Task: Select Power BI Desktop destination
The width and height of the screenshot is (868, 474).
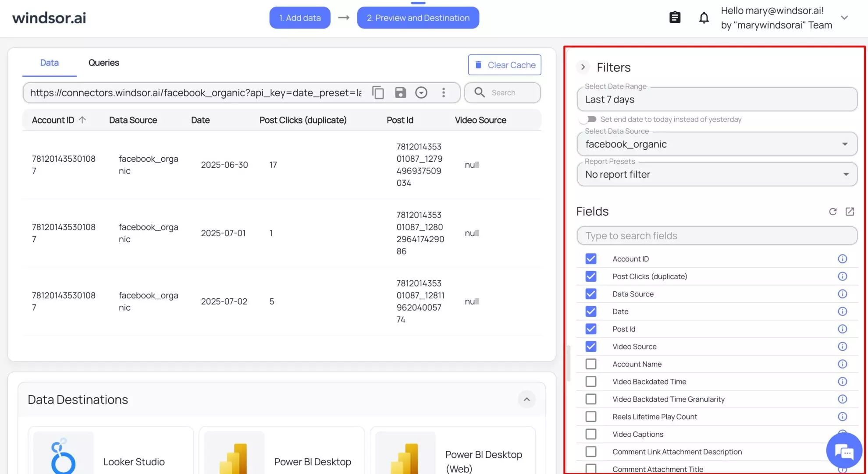Action: [281, 451]
